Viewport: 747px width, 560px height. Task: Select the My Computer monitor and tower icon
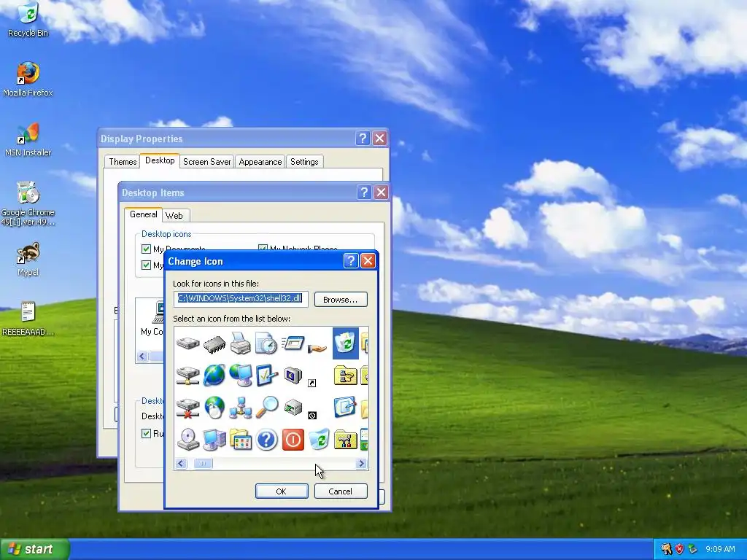214,440
